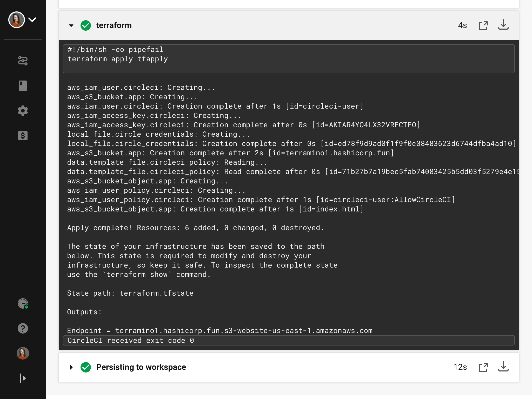Screen dimensions: 532x399
Task: Select the Persisting to workspace heading
Action: (141, 367)
